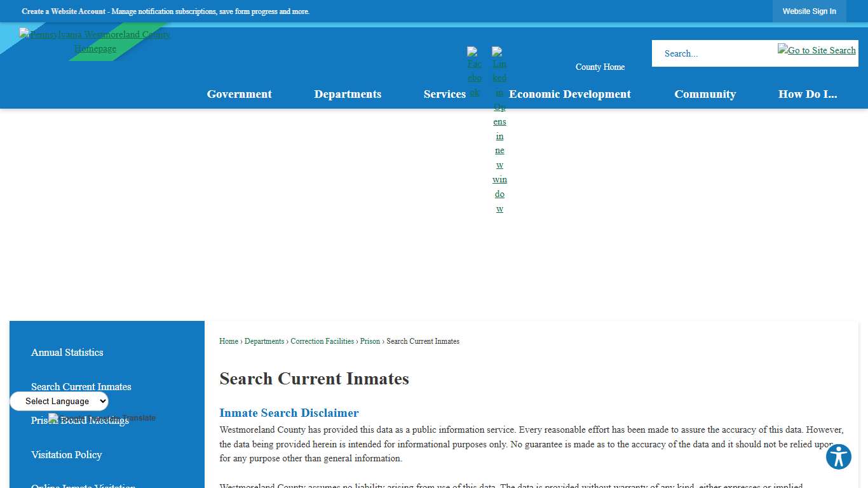Select the Government menu item
The width and height of the screenshot is (868, 488).
pyautogui.click(x=239, y=93)
